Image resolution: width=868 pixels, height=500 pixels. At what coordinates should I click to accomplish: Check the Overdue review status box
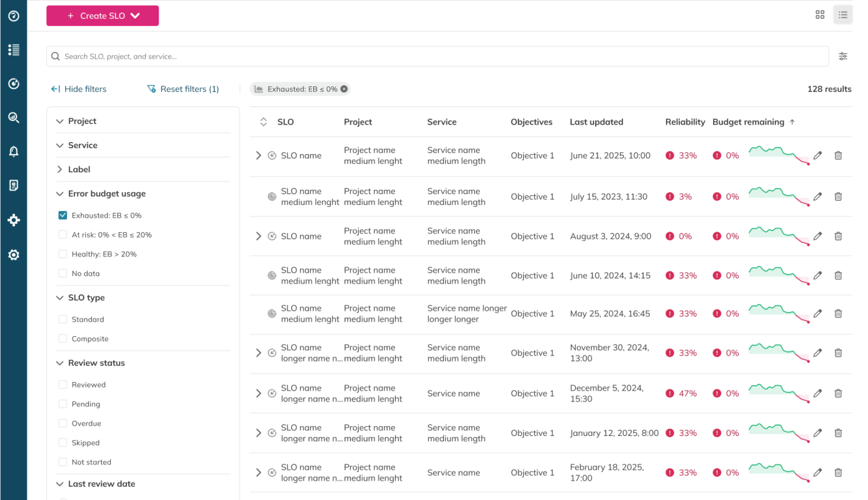pyautogui.click(x=63, y=423)
